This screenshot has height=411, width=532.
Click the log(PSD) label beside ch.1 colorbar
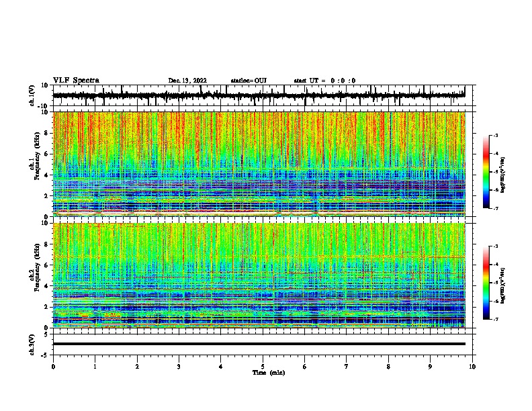click(503, 175)
